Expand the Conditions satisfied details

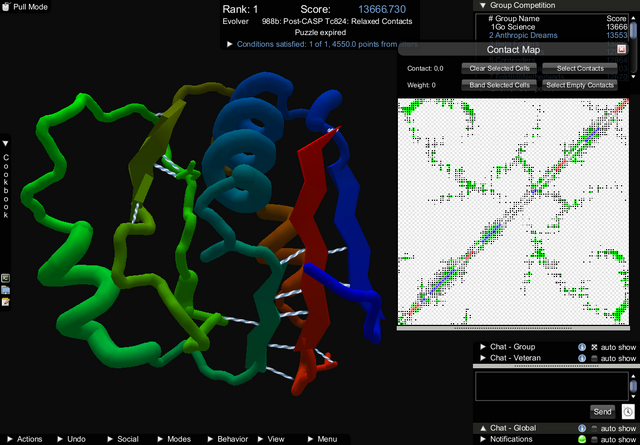(230, 44)
